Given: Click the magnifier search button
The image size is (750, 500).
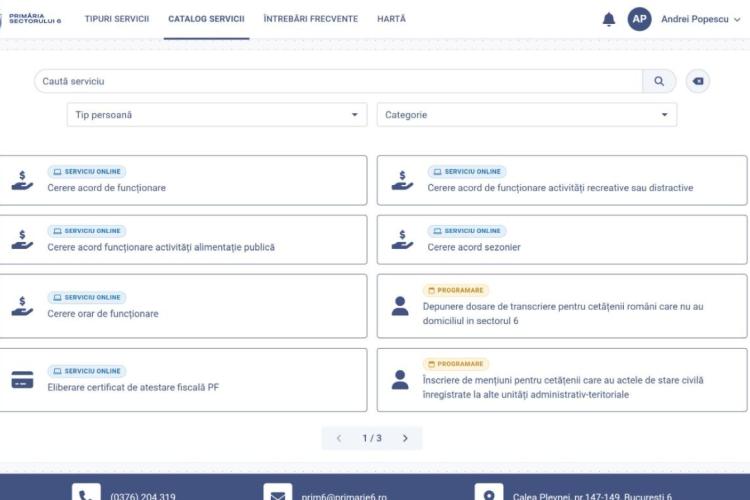Looking at the screenshot, I should (659, 81).
